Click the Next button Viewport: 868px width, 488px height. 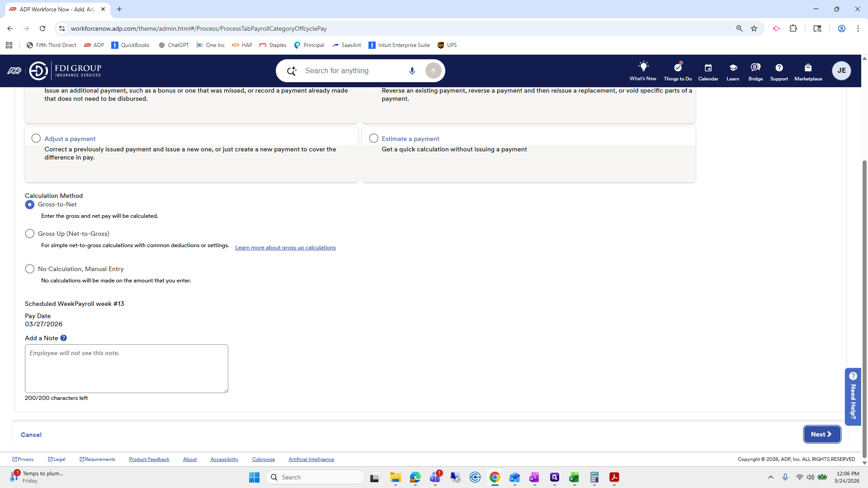821,434
